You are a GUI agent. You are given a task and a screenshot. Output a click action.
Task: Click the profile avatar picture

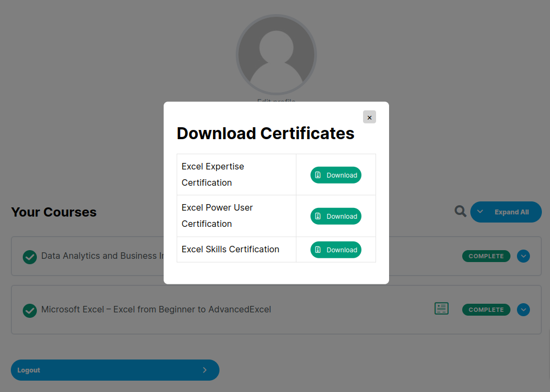[x=276, y=55]
